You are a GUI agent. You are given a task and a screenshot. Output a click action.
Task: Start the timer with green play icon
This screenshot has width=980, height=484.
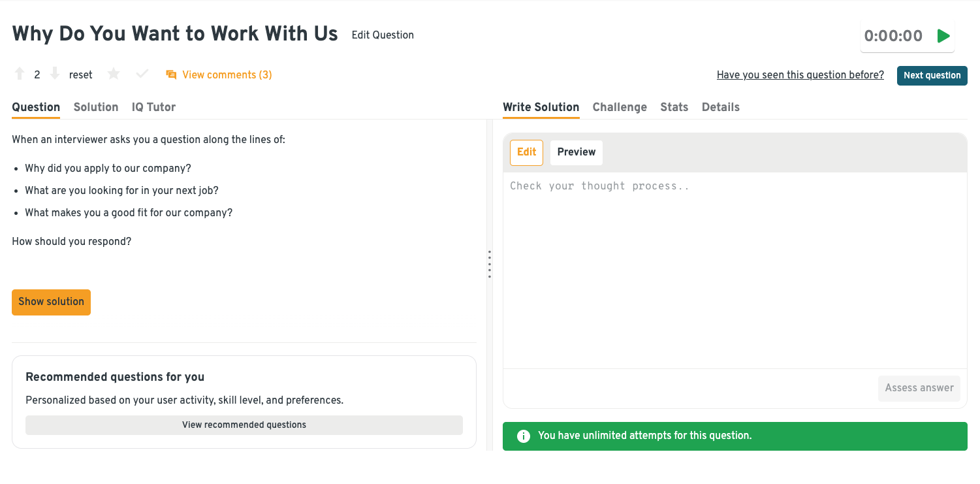[943, 36]
